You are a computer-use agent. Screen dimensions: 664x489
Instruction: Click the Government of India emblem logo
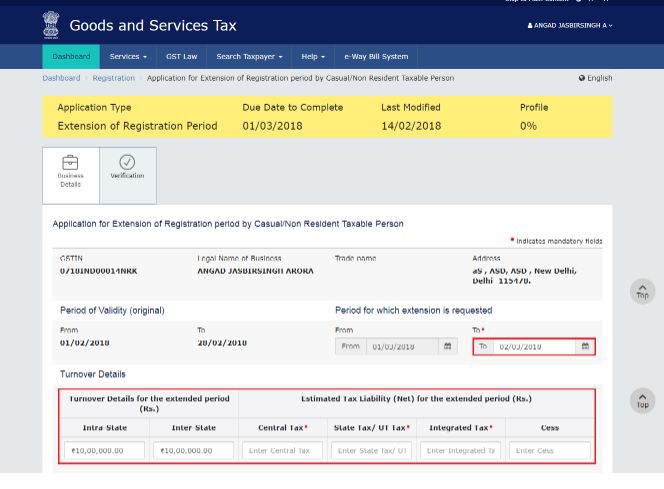pyautogui.click(x=51, y=25)
